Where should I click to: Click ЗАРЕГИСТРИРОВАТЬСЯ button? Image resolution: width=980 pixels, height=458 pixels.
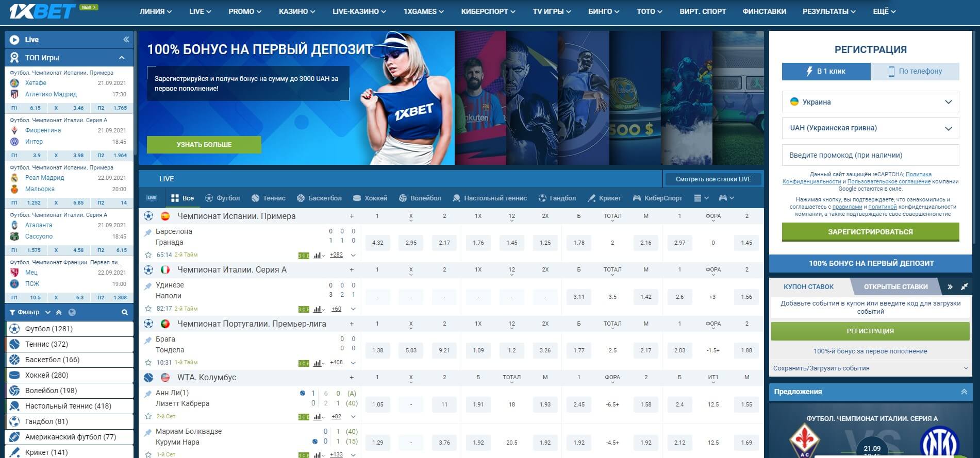point(870,232)
